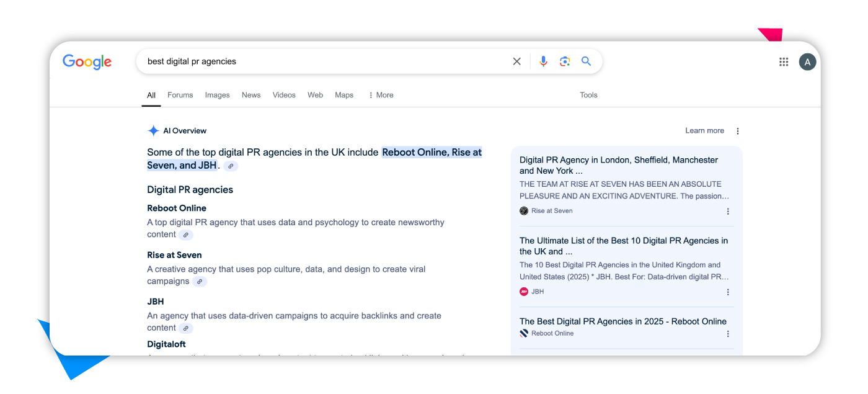Viewport: 868px width, 394px height.
Task: Click the Digitaloft heading in overview
Action: point(166,344)
